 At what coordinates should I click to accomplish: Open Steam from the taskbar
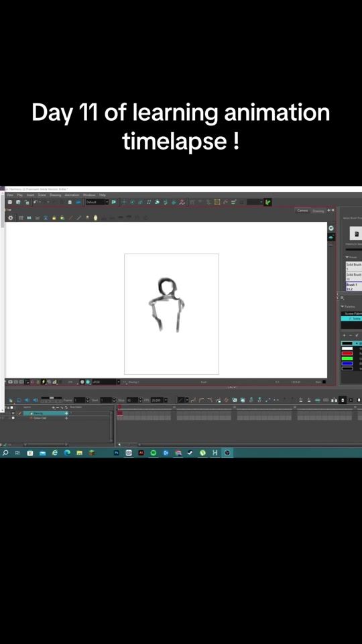click(x=190, y=453)
